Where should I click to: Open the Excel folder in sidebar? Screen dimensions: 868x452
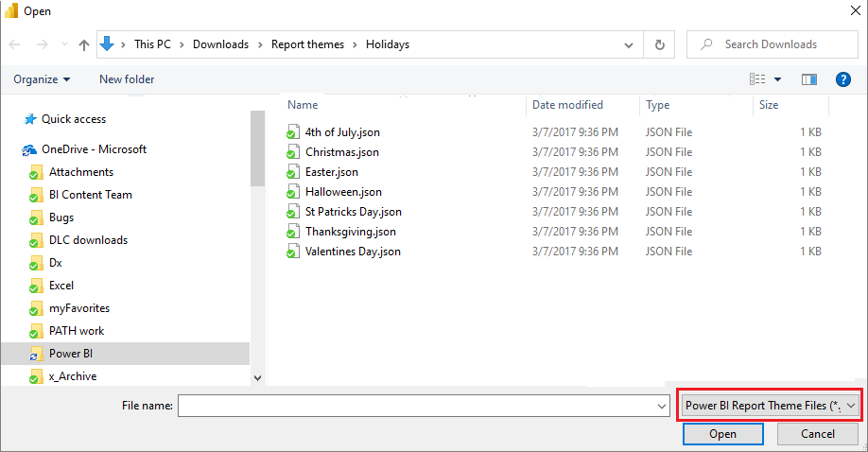pos(61,286)
